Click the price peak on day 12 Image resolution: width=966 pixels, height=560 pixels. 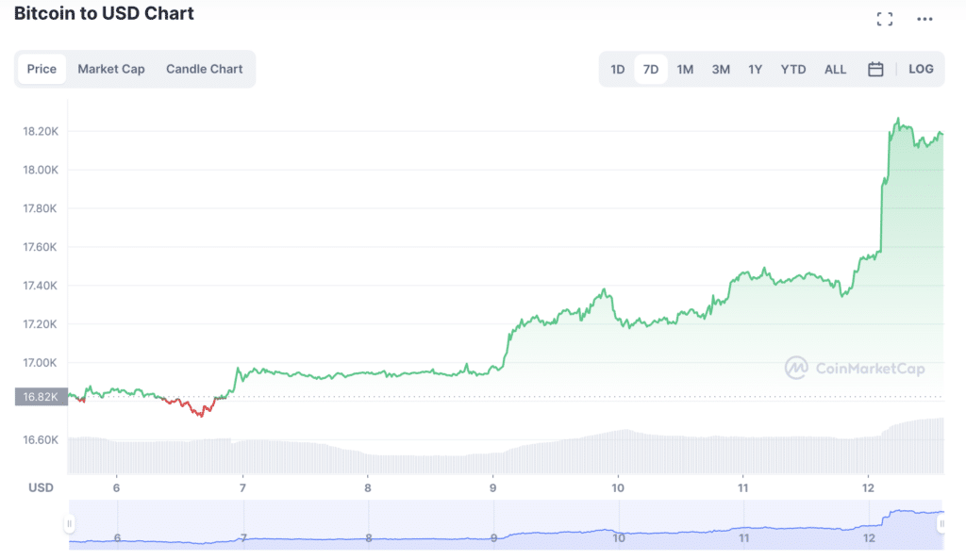tap(898, 119)
